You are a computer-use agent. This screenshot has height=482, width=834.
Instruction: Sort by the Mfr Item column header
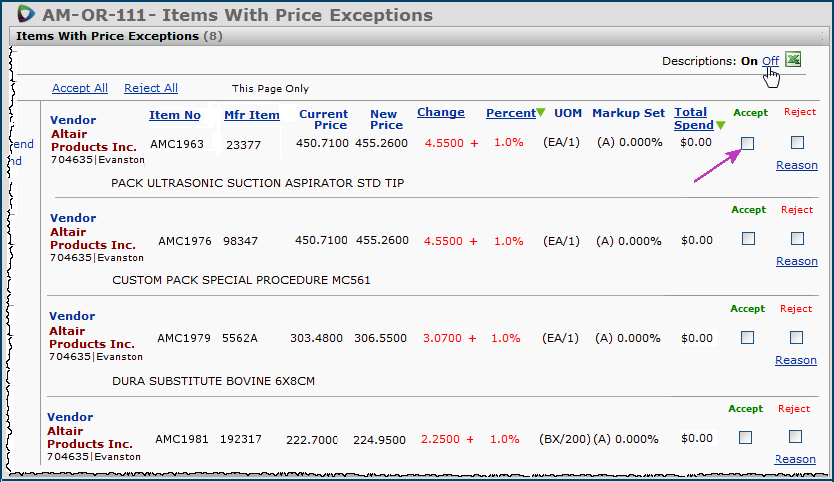252,115
